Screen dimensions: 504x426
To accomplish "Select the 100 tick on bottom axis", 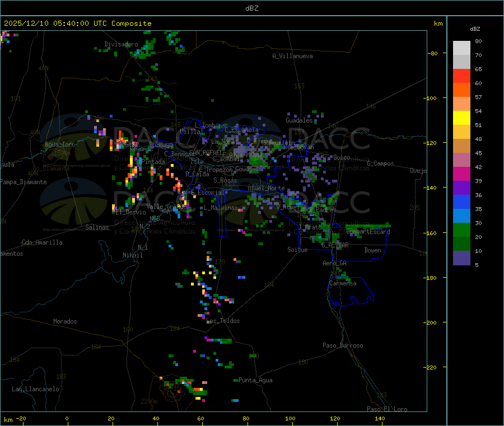I will [290, 418].
